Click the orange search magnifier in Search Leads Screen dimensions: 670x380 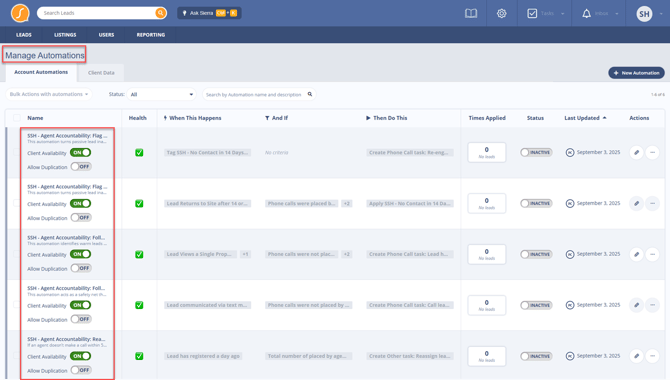(x=161, y=13)
